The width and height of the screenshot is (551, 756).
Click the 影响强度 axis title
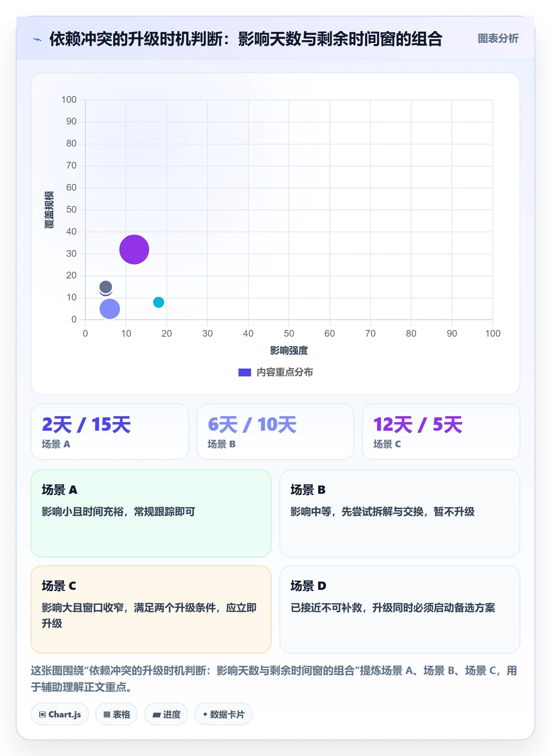tap(289, 350)
